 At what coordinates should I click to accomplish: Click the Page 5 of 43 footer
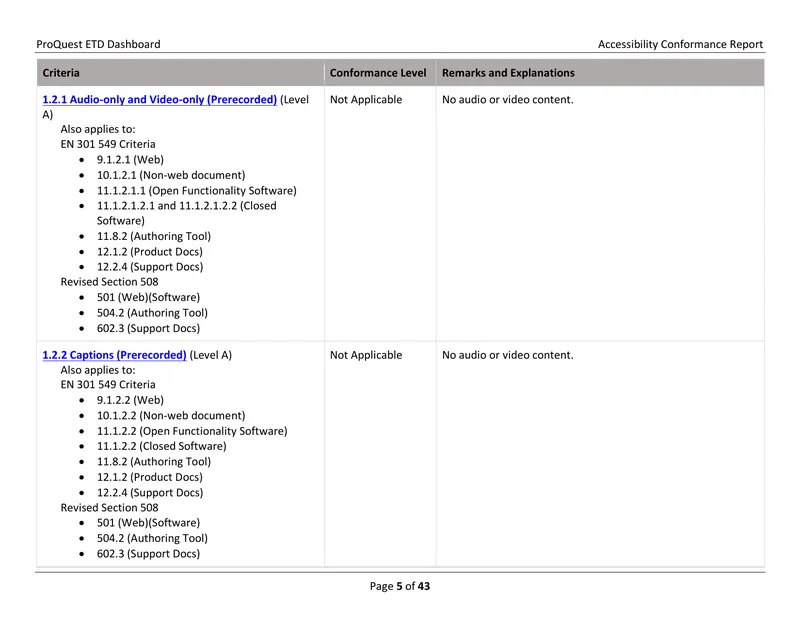coord(400,586)
